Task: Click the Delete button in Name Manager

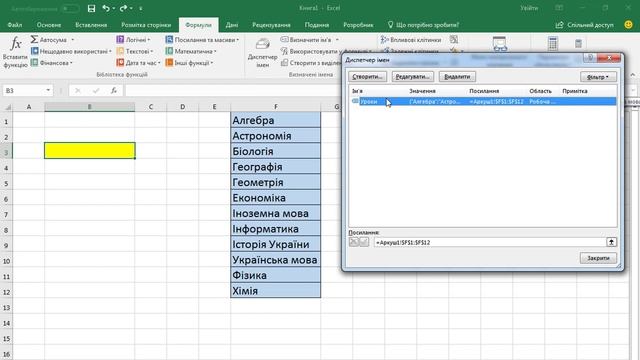Action: pyautogui.click(x=457, y=77)
